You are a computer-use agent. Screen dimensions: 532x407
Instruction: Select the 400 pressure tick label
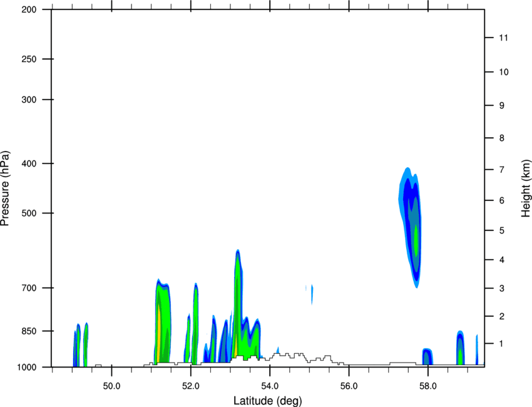[x=29, y=163]
